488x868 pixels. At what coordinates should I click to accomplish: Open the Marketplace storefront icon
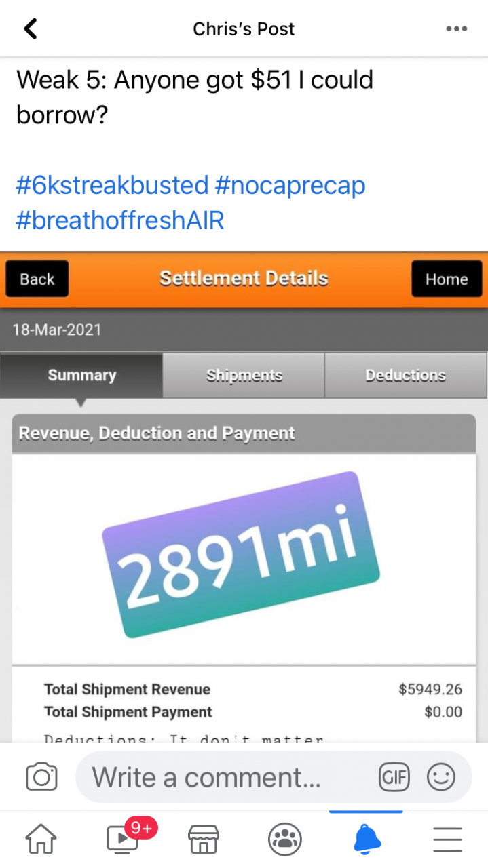point(204,840)
